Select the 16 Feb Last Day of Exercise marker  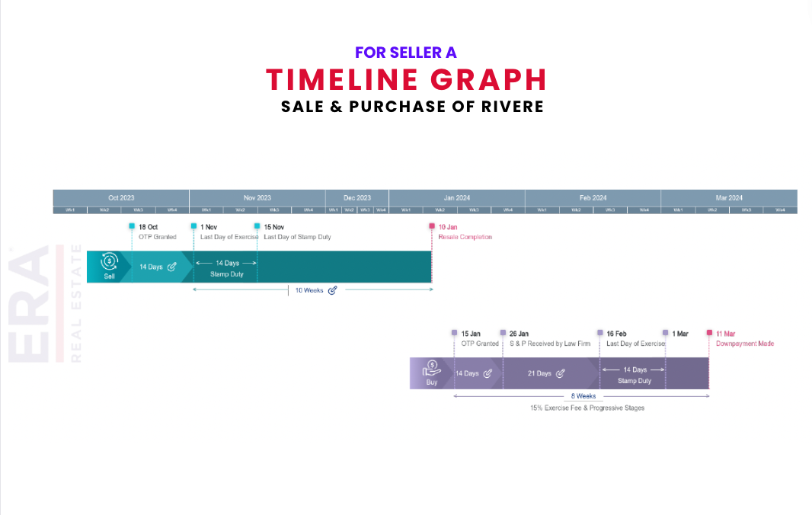coord(600,333)
